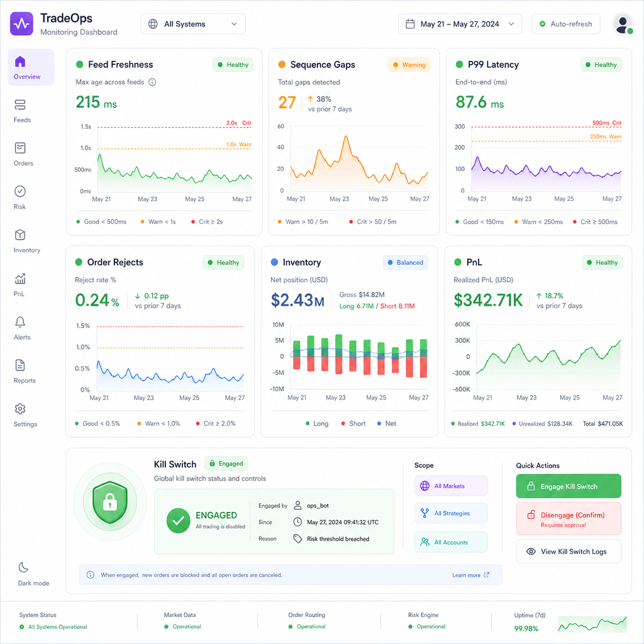Go to the Orders sidebar icon
644x644 pixels.
20,148
